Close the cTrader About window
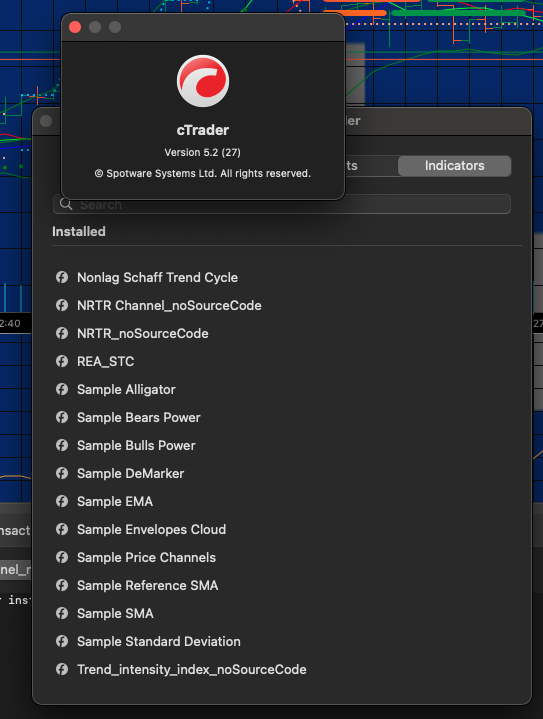 pos(75,27)
